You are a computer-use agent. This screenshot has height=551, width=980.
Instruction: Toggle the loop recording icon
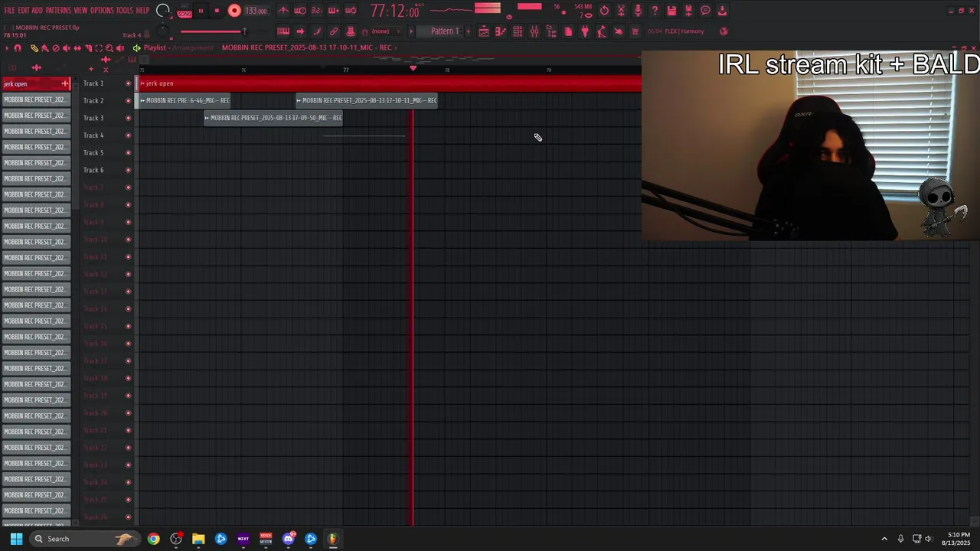[x=351, y=11]
